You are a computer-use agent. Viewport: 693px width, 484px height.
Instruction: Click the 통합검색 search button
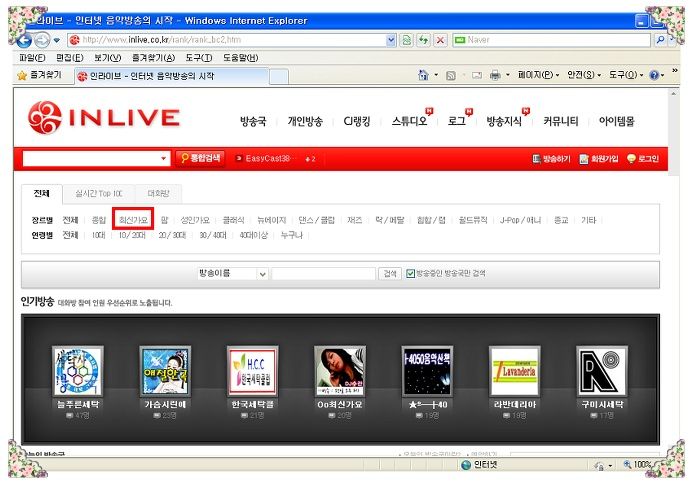tap(200, 158)
